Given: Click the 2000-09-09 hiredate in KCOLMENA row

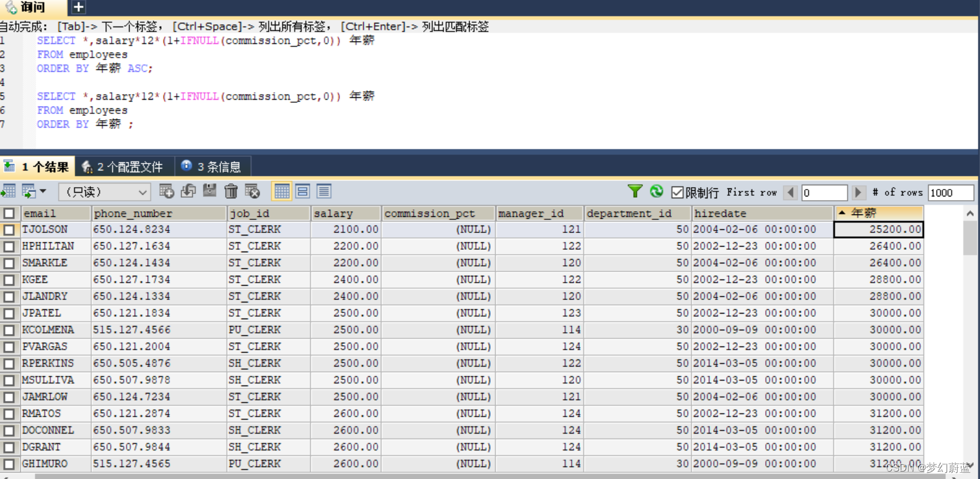Looking at the screenshot, I should (x=762, y=330).
